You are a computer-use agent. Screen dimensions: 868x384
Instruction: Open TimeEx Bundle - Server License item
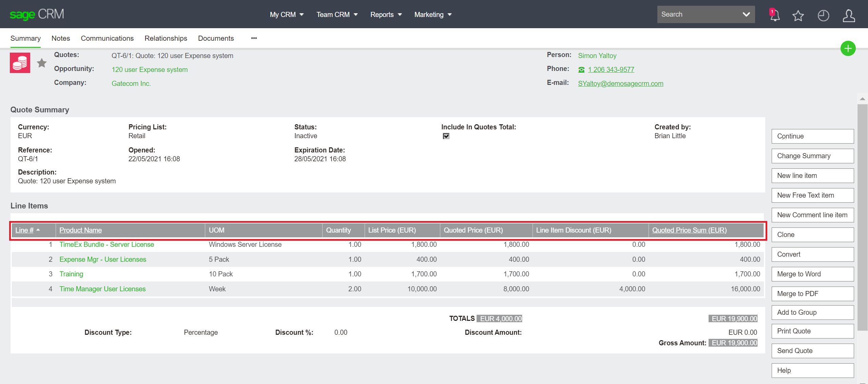(x=107, y=244)
